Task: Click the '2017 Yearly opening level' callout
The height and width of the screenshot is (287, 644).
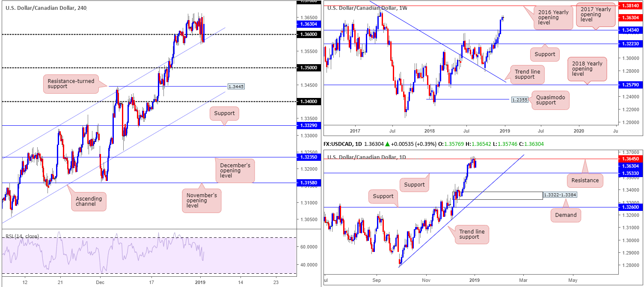Action: tap(597, 14)
